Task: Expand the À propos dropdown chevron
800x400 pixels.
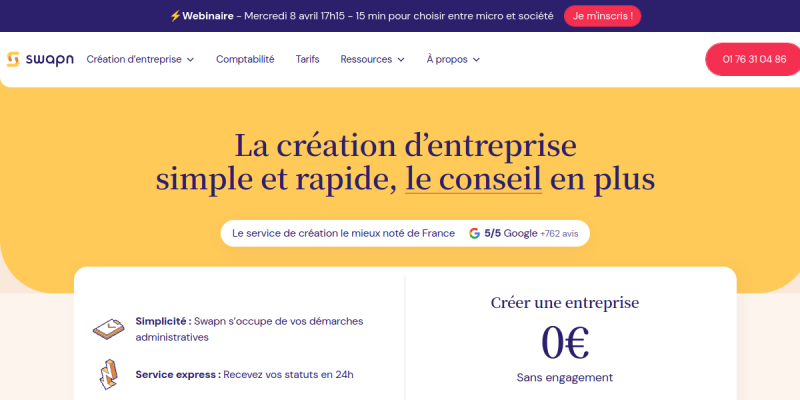Action: coord(477,60)
